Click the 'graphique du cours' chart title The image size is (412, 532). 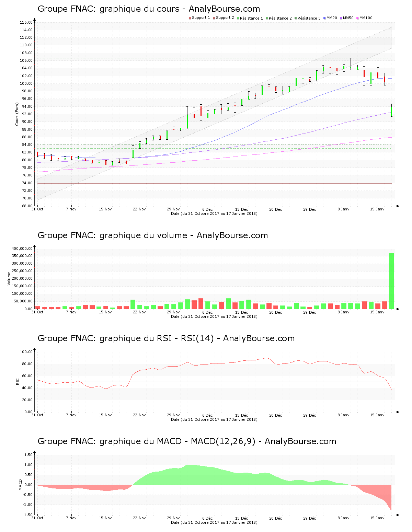[x=149, y=9]
